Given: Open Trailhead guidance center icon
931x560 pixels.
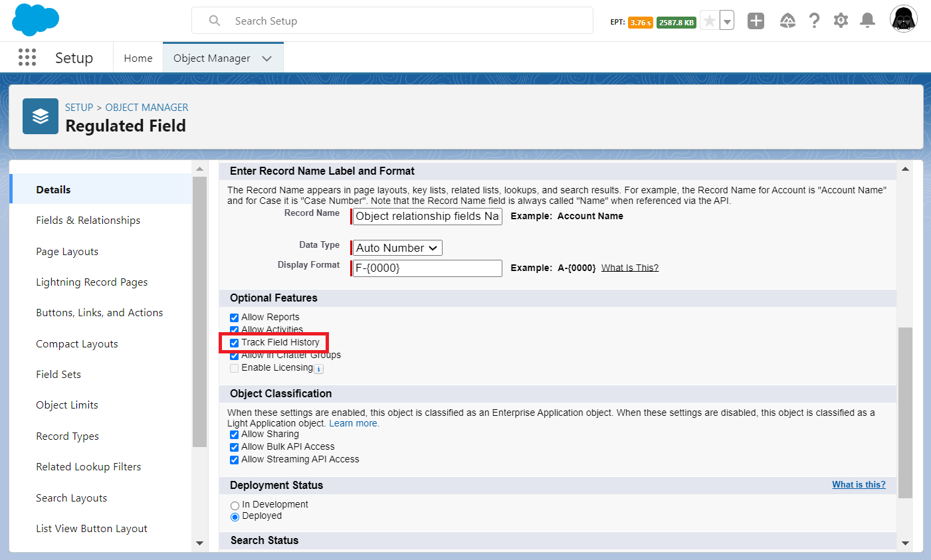Looking at the screenshot, I should [787, 21].
